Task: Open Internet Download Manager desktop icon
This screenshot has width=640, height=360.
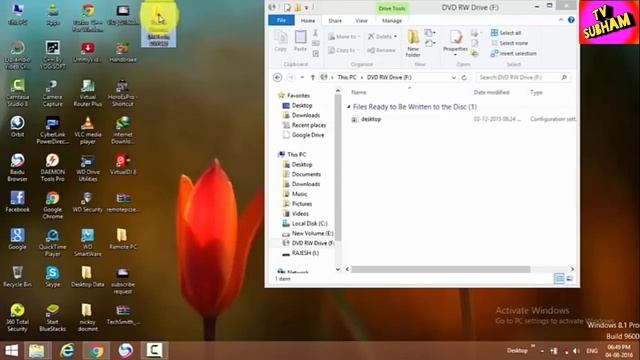Action: pos(122,130)
